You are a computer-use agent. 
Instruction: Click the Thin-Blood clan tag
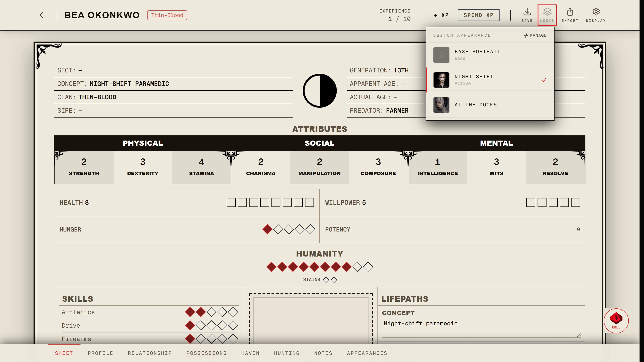click(167, 15)
